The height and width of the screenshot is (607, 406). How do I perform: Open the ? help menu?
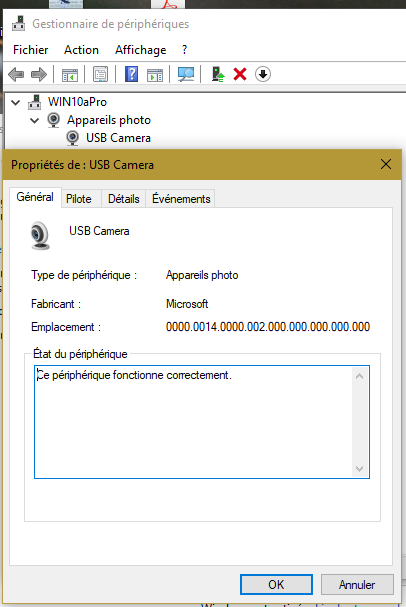coord(184,50)
